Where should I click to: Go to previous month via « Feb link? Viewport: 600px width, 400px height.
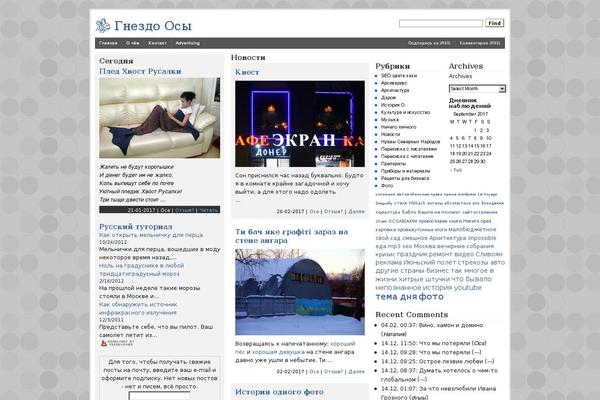pyautogui.click(x=456, y=170)
